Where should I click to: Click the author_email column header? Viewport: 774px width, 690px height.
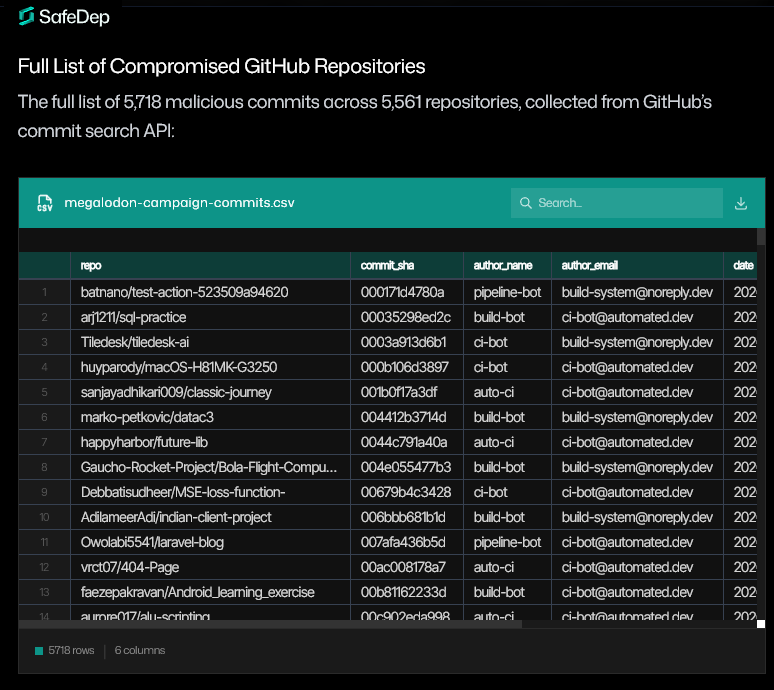[589, 266]
